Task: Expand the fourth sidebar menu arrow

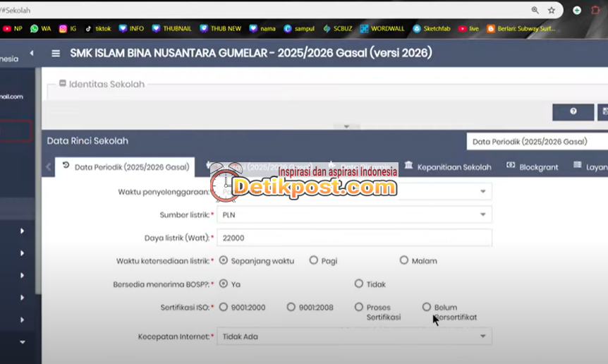Action: pyautogui.click(x=22, y=298)
